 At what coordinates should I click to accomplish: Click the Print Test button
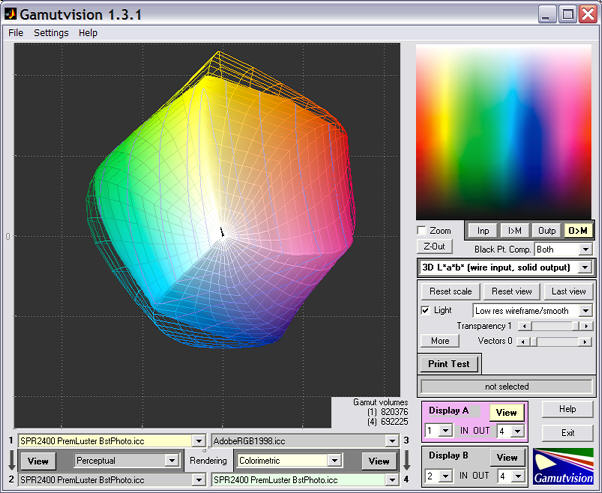click(448, 364)
